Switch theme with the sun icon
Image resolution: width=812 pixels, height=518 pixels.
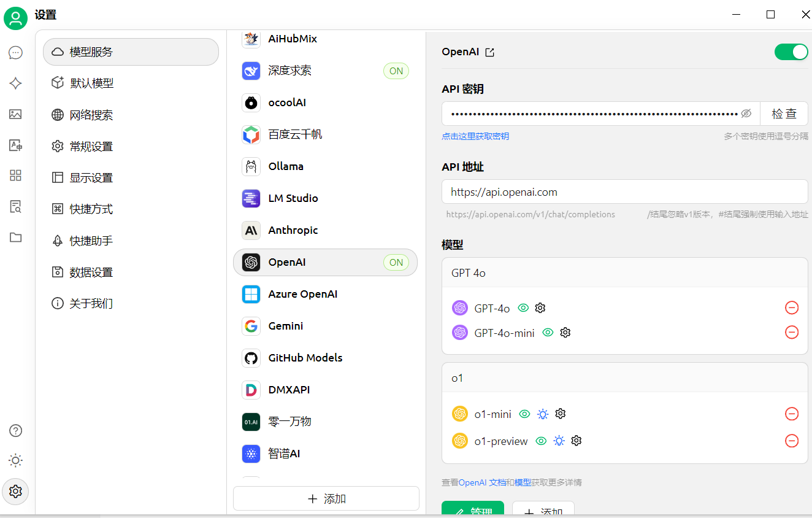click(16, 460)
